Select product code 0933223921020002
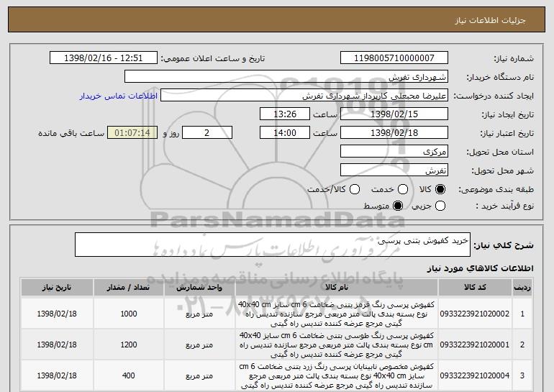 click(x=475, y=314)
